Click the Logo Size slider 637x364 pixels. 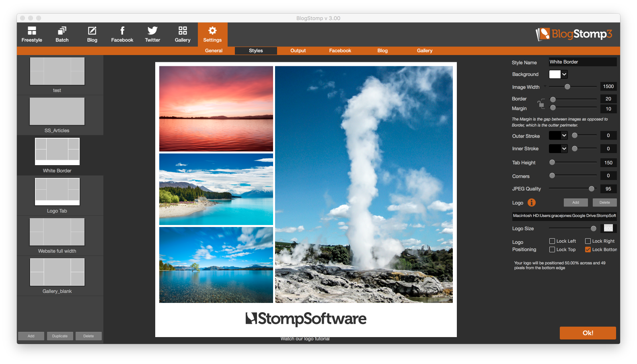point(573,229)
